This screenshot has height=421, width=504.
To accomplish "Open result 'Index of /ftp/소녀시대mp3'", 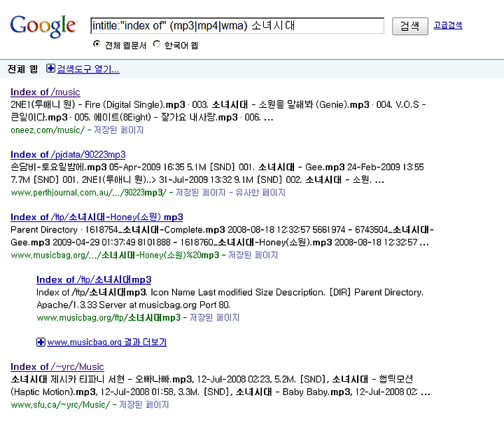I will tap(94, 279).
